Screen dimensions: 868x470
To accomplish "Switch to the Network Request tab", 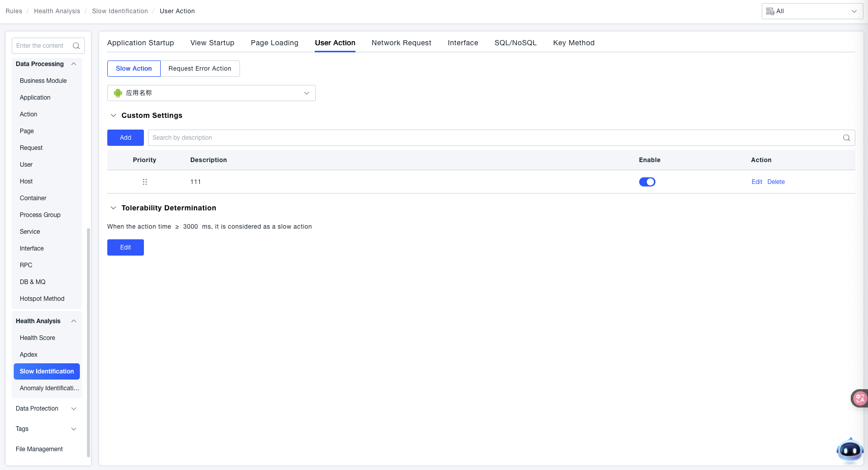I will (x=401, y=43).
